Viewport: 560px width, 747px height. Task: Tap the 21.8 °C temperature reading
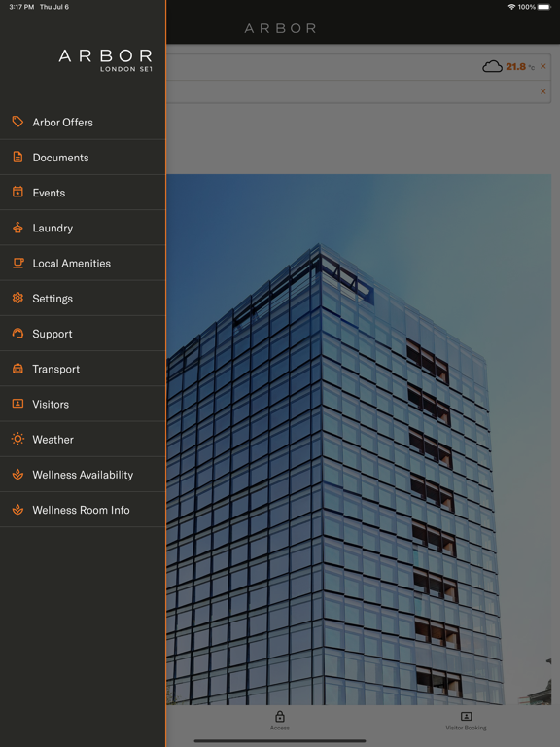(520, 67)
